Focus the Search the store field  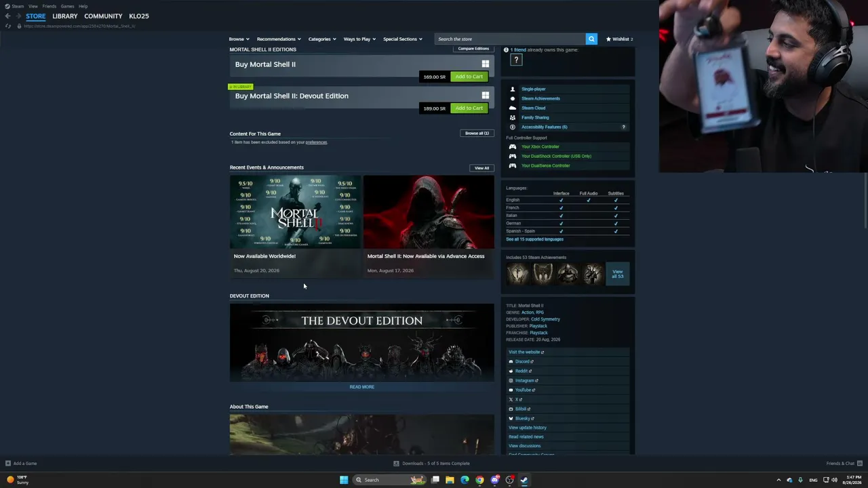pos(510,39)
